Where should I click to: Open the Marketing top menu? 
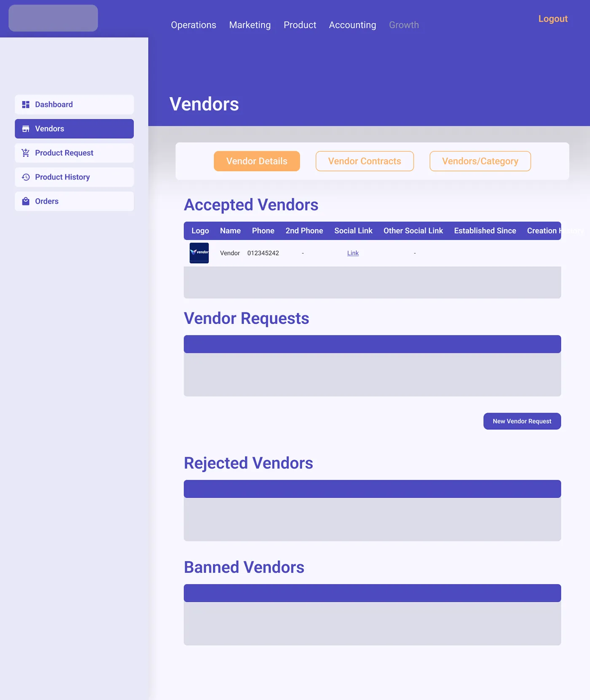point(250,25)
